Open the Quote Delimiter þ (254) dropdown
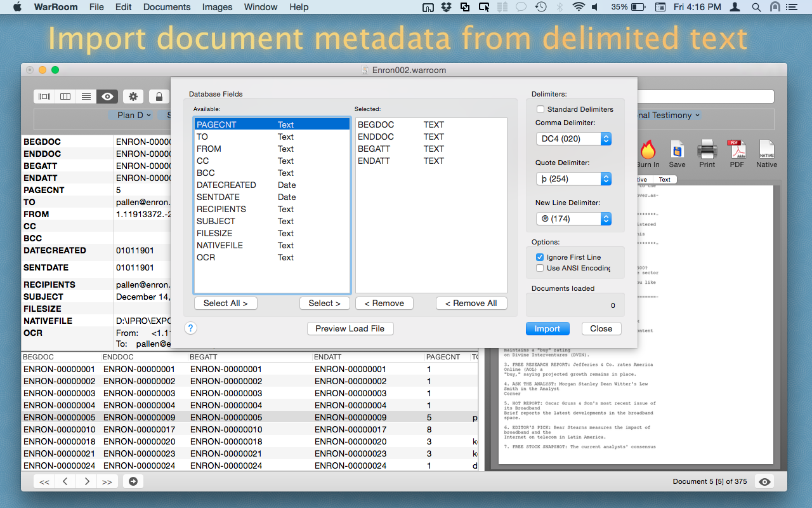 (573, 179)
